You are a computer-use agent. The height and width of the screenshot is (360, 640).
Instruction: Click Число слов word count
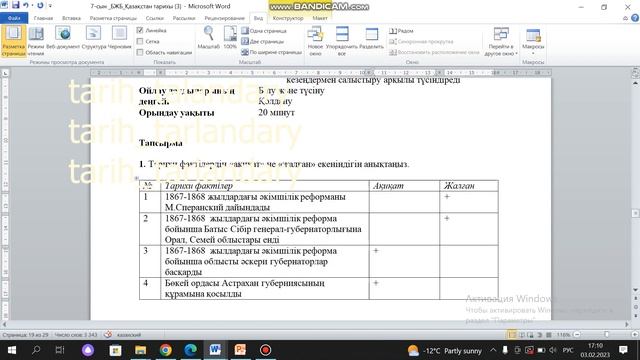tap(76, 335)
